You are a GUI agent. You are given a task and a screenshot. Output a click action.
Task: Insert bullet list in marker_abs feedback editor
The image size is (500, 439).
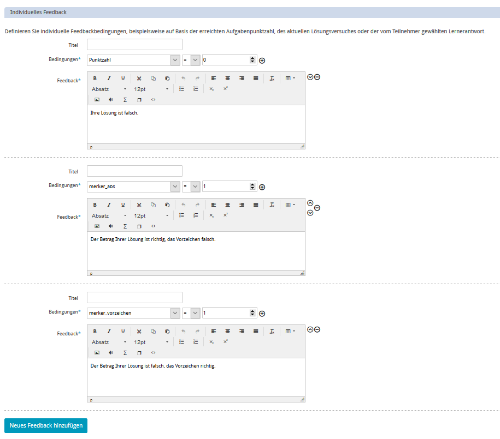pos(181,215)
